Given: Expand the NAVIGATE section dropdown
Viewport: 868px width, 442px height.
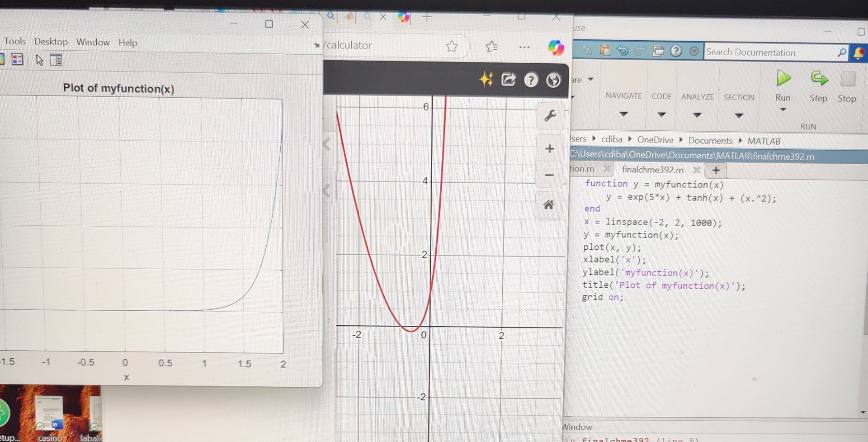Looking at the screenshot, I should (x=623, y=114).
